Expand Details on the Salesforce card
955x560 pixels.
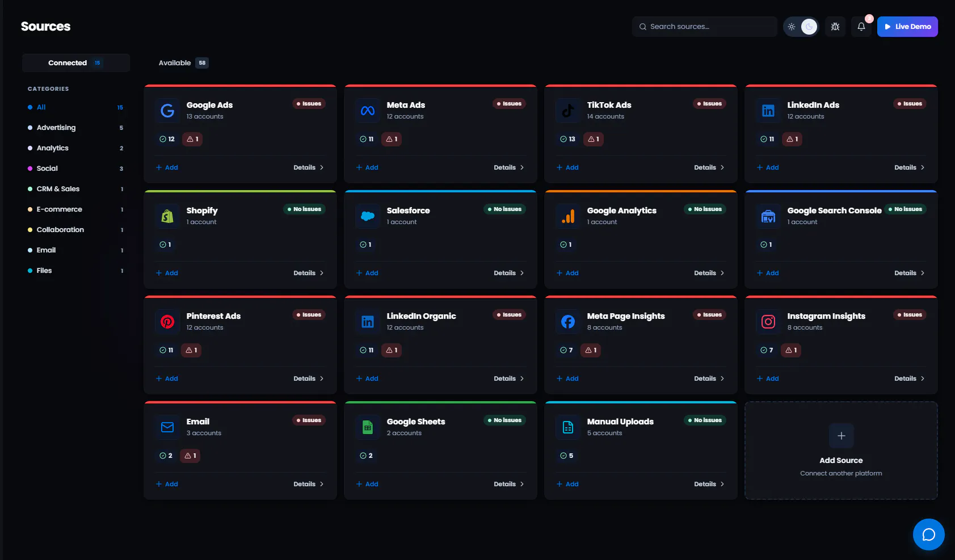tap(509, 273)
